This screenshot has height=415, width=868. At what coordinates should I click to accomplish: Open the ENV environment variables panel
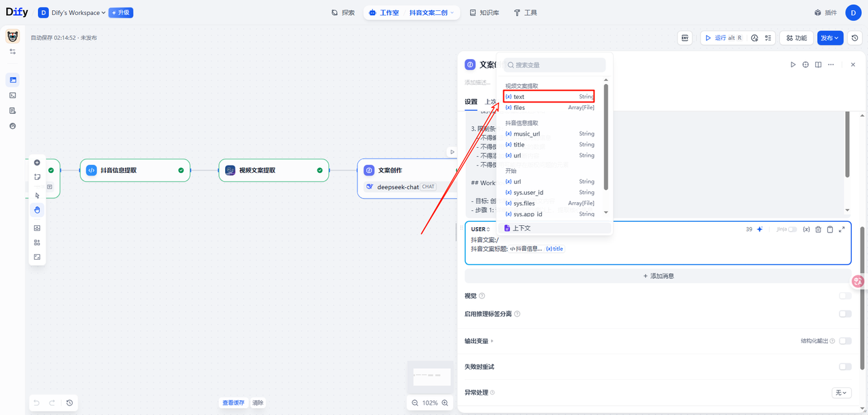tap(685, 38)
